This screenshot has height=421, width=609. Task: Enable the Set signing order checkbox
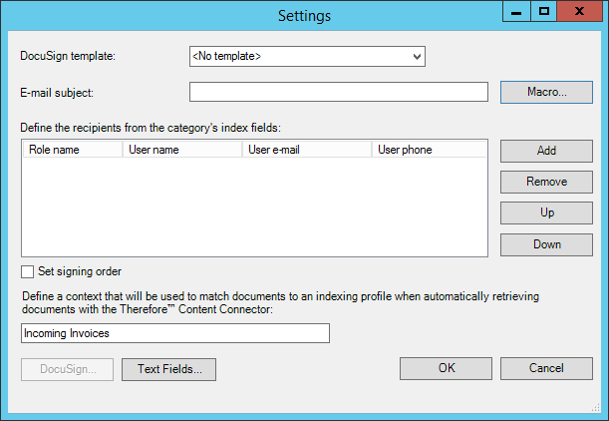pyautogui.click(x=27, y=272)
